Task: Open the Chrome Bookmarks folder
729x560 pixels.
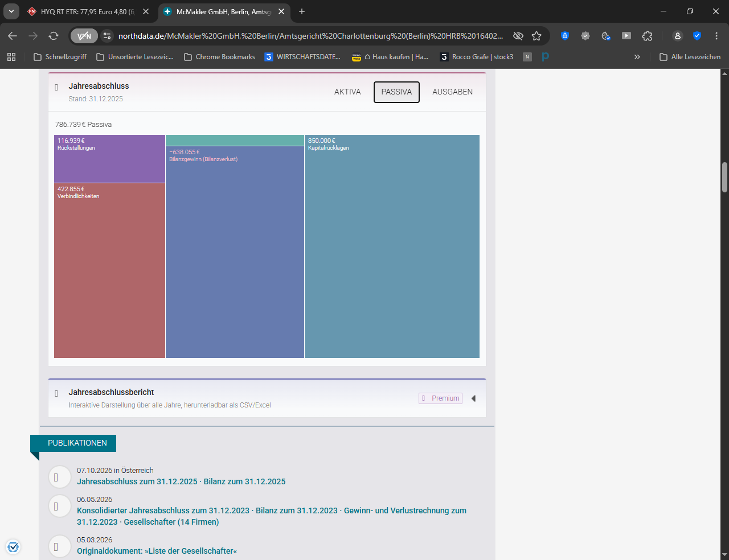Action: click(219, 57)
